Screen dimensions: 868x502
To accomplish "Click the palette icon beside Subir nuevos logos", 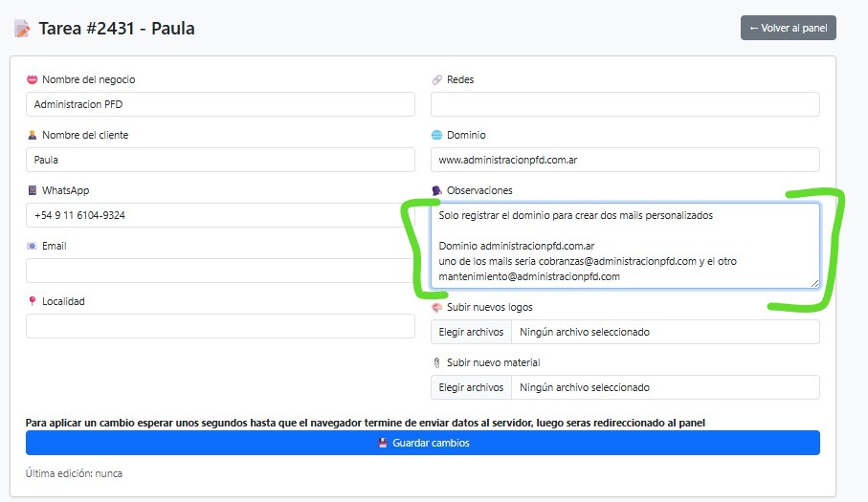I will (436, 307).
